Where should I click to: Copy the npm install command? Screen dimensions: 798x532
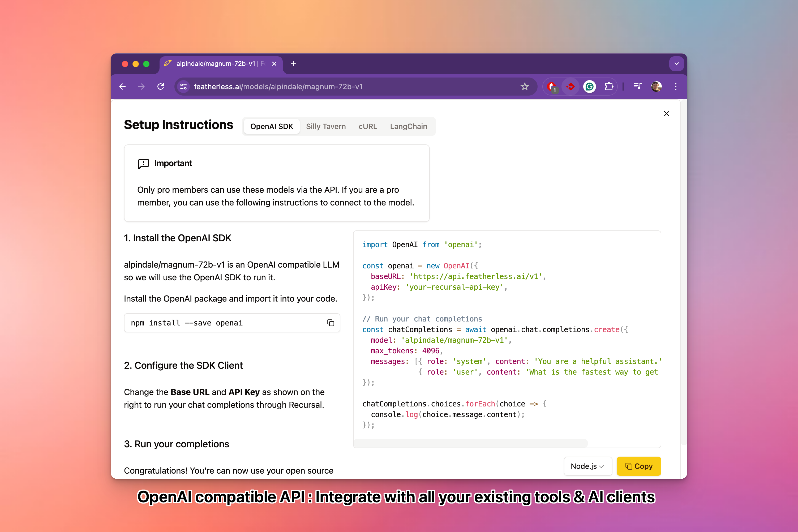tap(331, 323)
